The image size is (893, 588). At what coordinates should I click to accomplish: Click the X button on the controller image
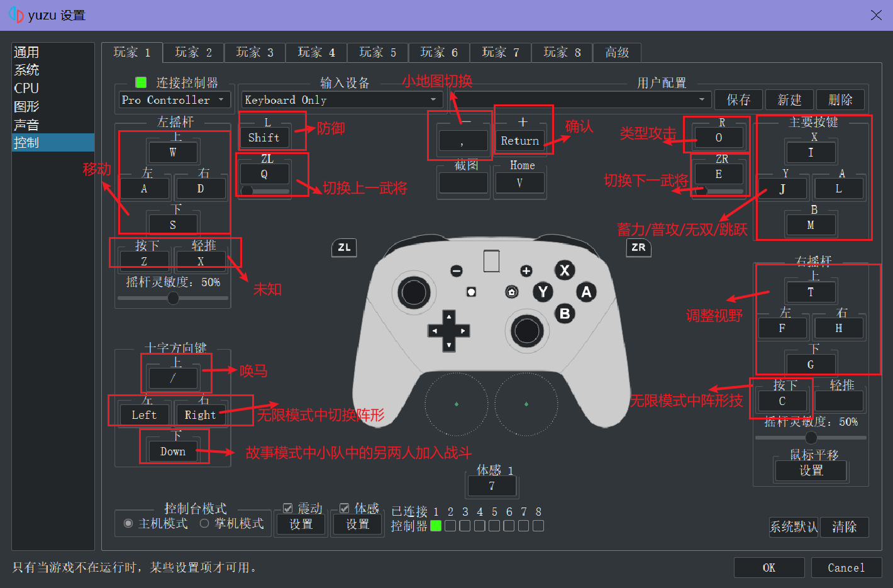[565, 270]
